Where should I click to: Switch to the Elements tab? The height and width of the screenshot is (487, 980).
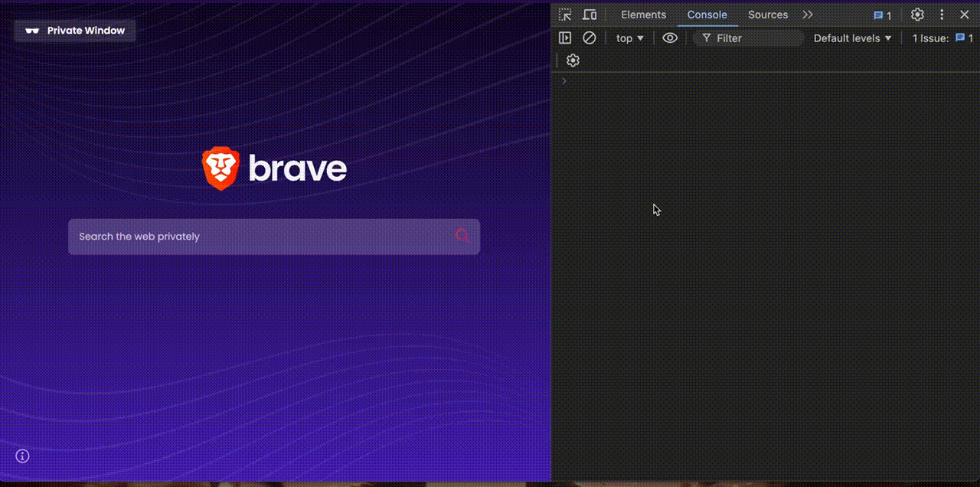(x=643, y=15)
